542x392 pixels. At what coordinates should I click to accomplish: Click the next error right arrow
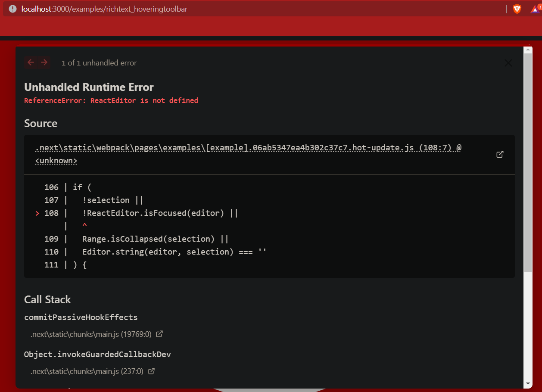tap(44, 62)
